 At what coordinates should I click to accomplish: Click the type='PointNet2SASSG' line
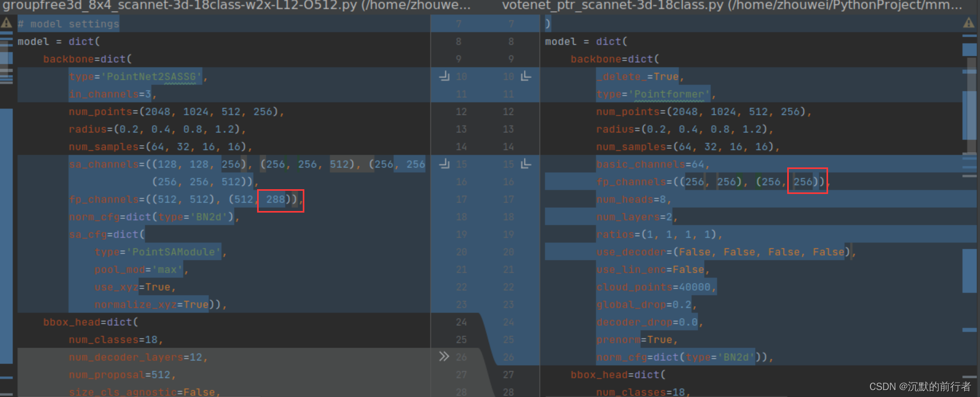[x=138, y=77]
